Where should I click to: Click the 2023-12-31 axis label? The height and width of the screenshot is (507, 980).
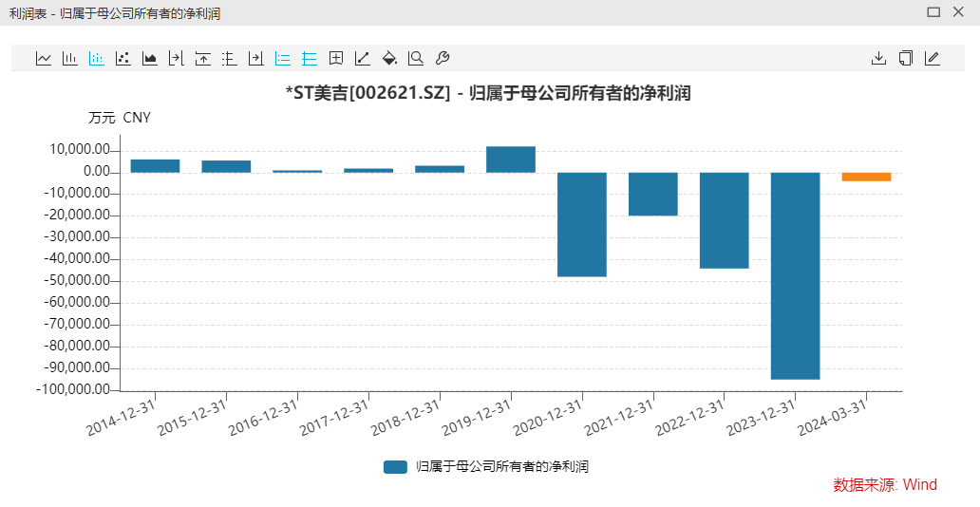click(761, 418)
